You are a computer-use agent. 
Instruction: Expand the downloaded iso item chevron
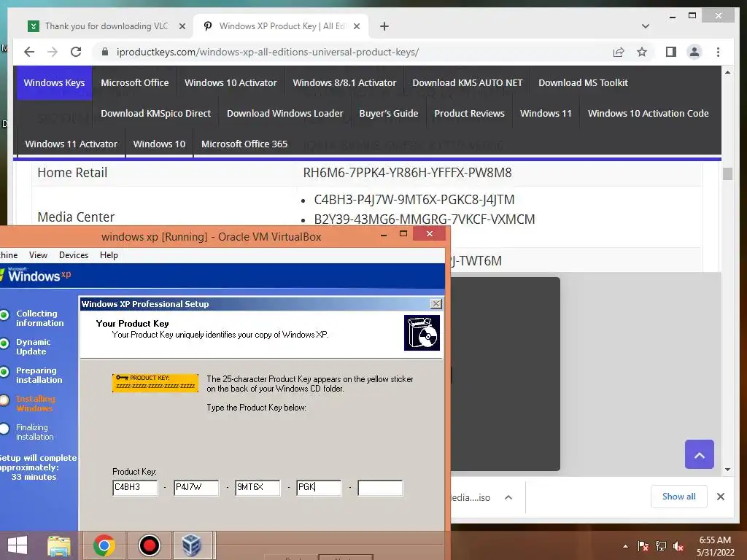[x=508, y=497]
